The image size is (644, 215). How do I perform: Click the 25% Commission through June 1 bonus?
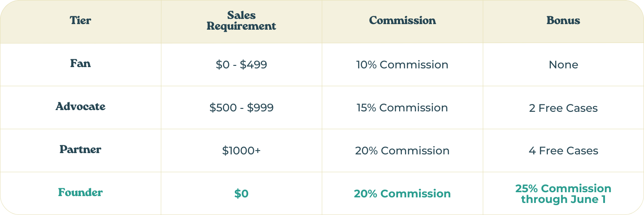[x=563, y=193]
